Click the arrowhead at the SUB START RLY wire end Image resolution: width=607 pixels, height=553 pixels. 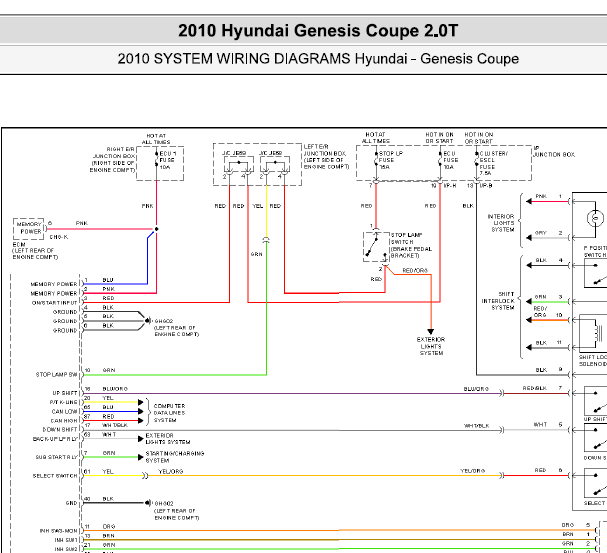141,457
